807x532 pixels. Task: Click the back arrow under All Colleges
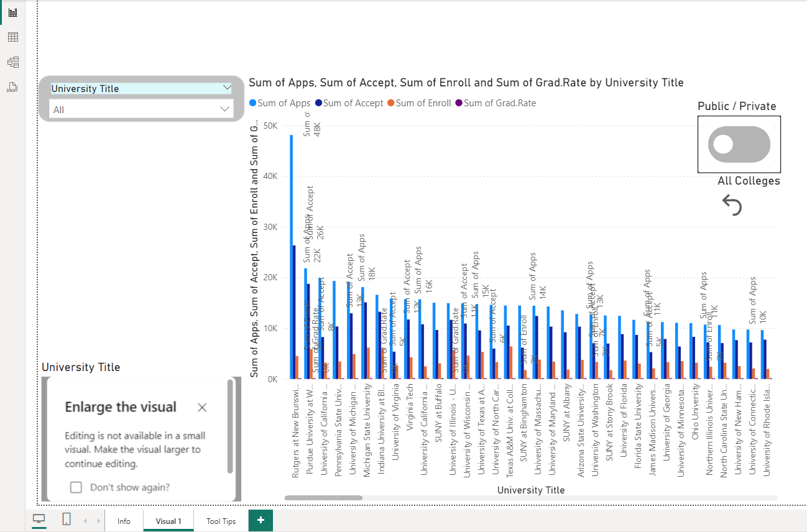pos(732,204)
